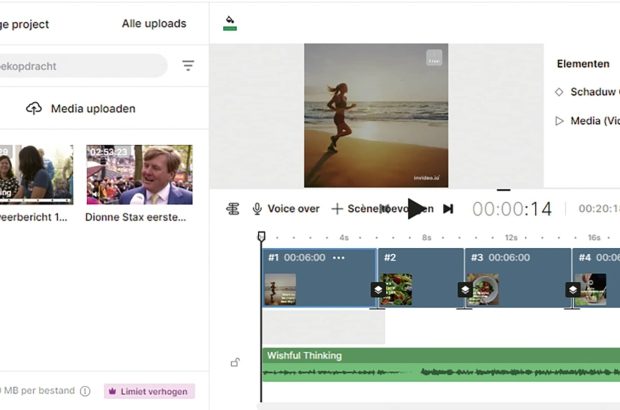Image resolution: width=620 pixels, height=410 pixels.
Task: Click in the media search field
Action: tap(80, 66)
